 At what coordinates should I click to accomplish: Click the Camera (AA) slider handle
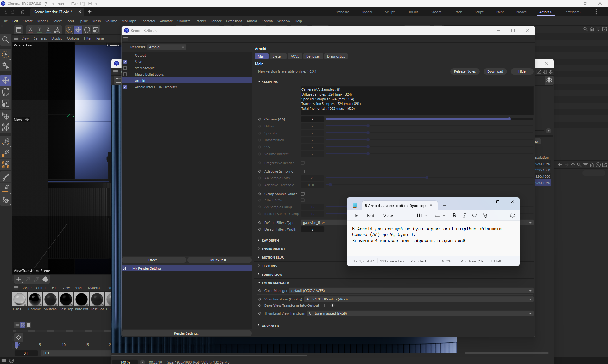(509, 119)
